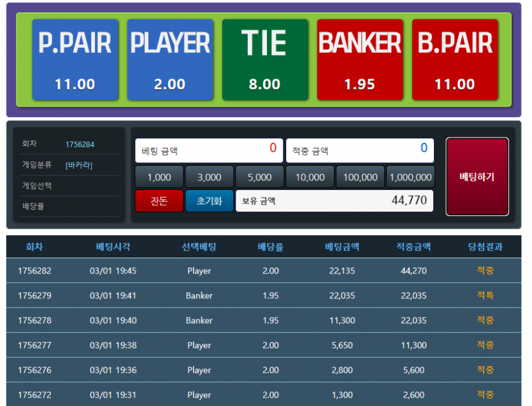Click win amount 5,600

(413, 370)
